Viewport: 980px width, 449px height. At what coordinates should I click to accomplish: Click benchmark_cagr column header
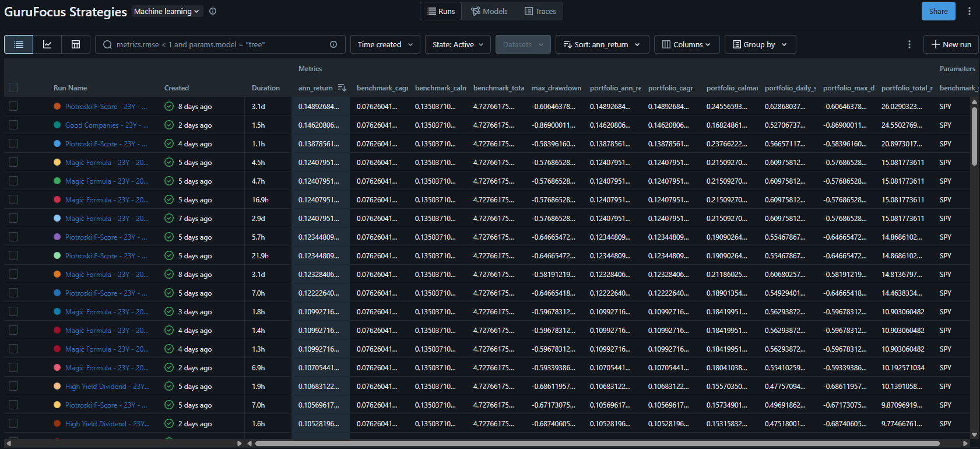tap(382, 88)
